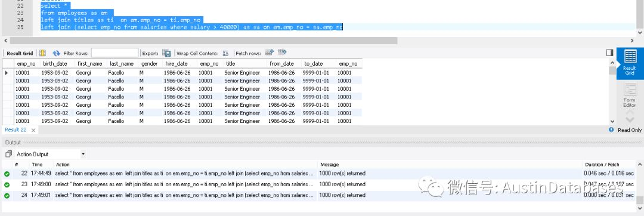Open the Action Output dropdown
This screenshot has width=644, height=216.
[83, 155]
